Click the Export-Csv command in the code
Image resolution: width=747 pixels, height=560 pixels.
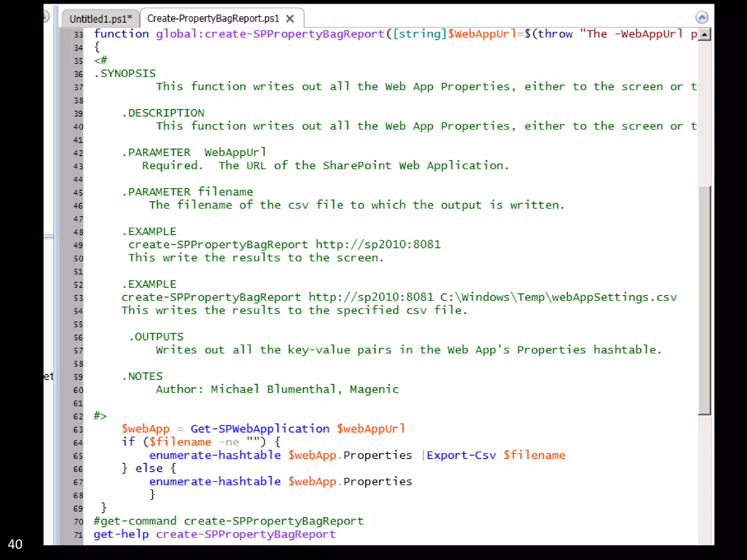[x=461, y=455]
